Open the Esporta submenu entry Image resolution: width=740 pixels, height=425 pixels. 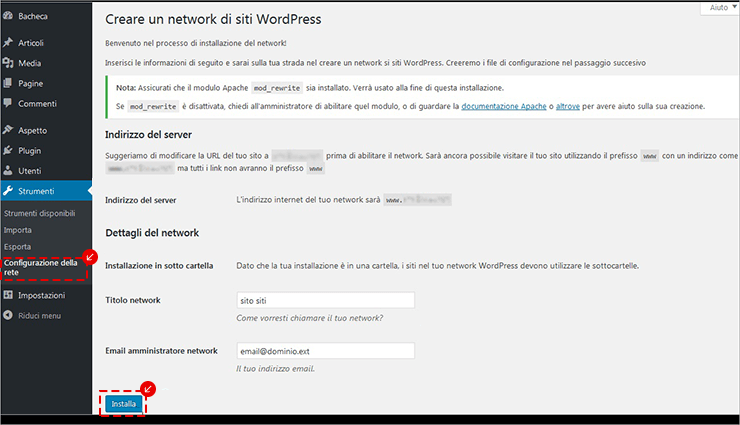(x=17, y=247)
